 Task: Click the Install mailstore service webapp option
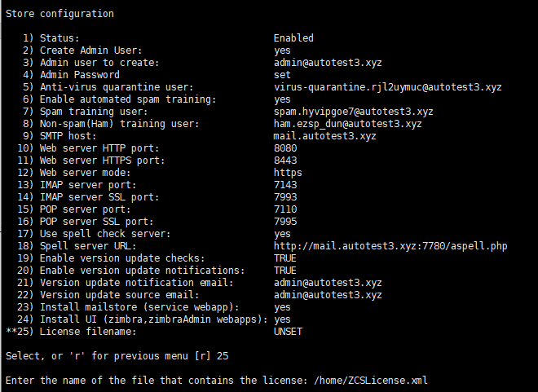coord(154,307)
